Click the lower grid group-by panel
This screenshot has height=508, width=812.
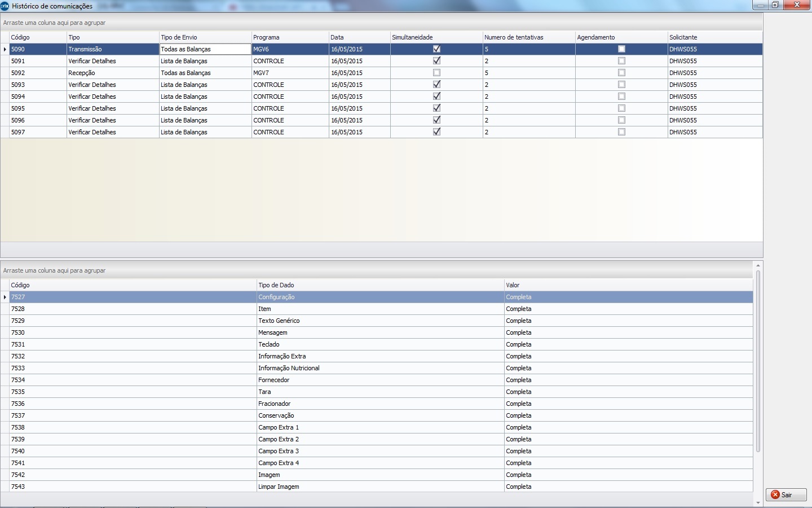click(x=377, y=270)
